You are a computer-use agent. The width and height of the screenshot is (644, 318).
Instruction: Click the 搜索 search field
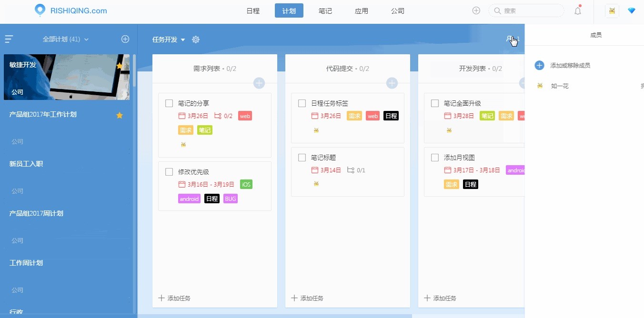click(x=526, y=10)
